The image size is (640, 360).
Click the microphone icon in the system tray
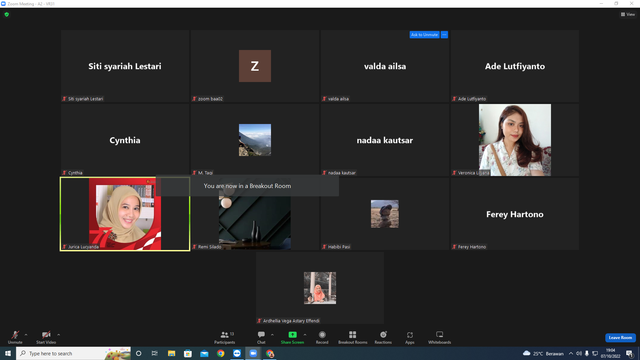pos(587,353)
